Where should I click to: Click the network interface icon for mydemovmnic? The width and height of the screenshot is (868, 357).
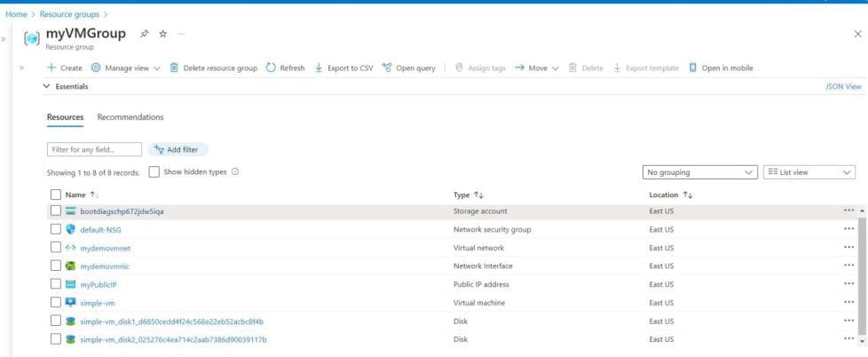click(x=70, y=266)
